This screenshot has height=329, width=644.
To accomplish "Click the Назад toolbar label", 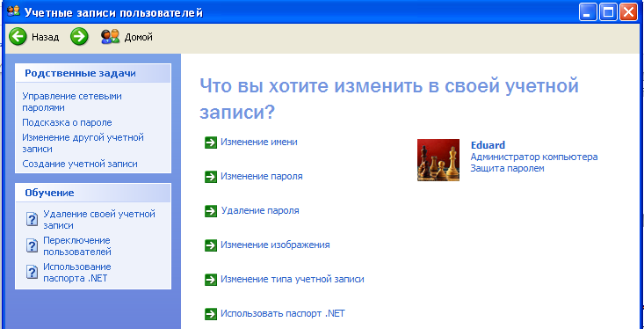I will [x=46, y=38].
